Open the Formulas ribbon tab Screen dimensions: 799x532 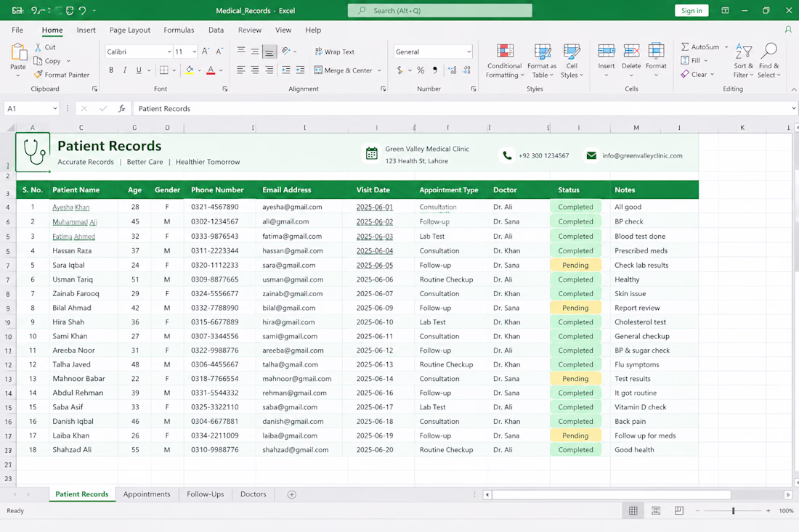coord(179,30)
